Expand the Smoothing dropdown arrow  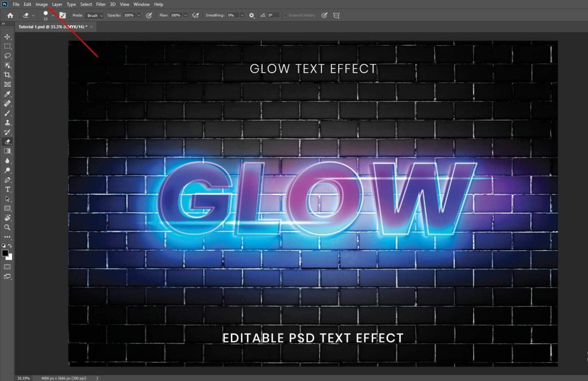click(x=242, y=15)
